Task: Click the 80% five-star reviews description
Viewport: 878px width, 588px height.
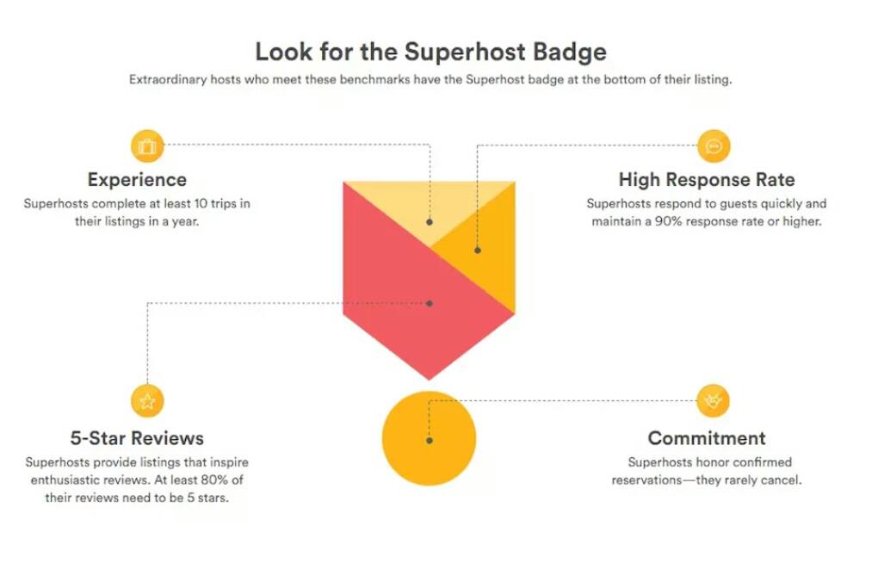Action: [137, 480]
